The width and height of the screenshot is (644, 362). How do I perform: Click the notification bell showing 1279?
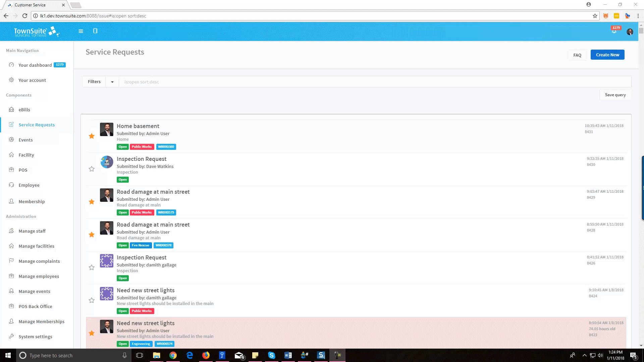tap(614, 31)
